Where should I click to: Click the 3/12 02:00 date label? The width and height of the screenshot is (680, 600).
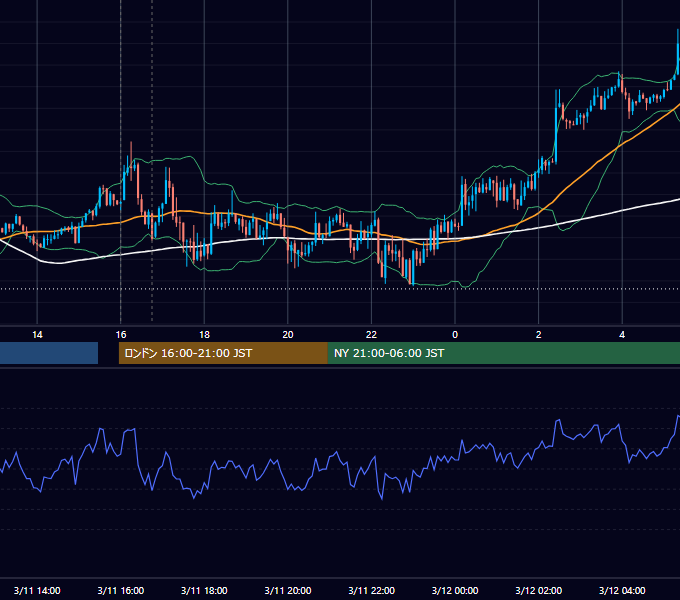click(x=539, y=590)
